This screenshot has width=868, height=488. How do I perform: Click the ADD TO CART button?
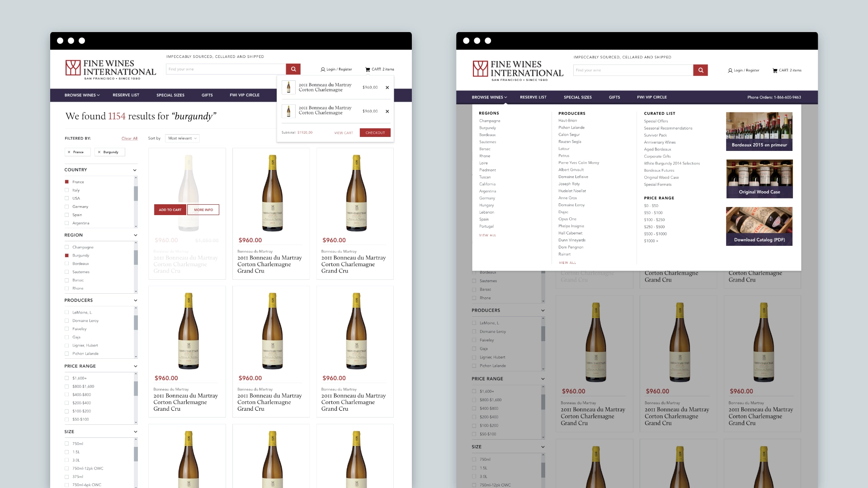coord(170,210)
